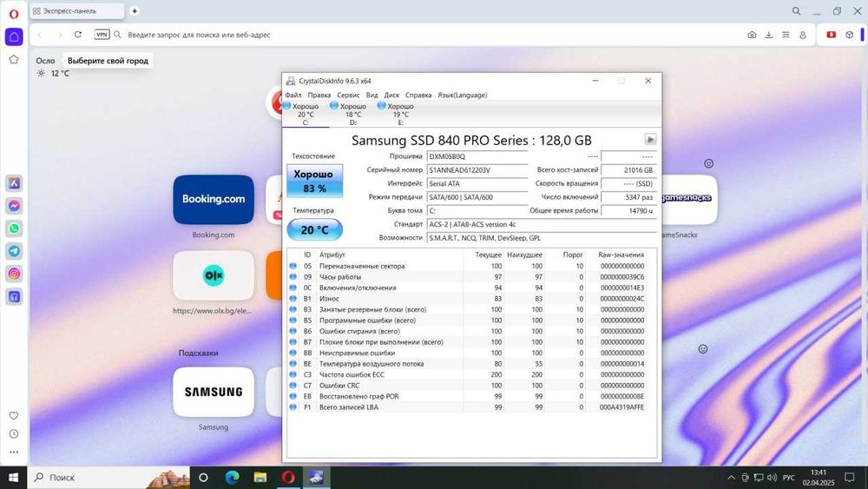Open the Speed Dial home sidebar icon
868x489 pixels.
click(14, 37)
